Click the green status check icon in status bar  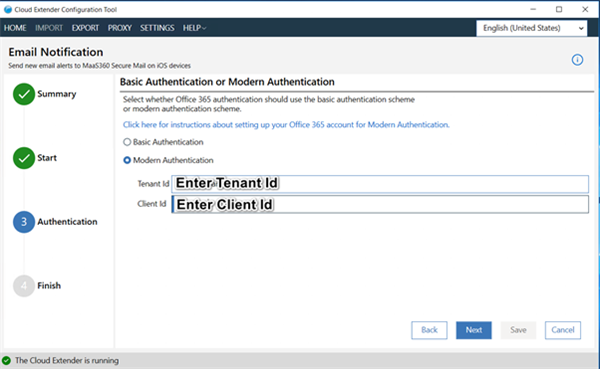point(7,360)
